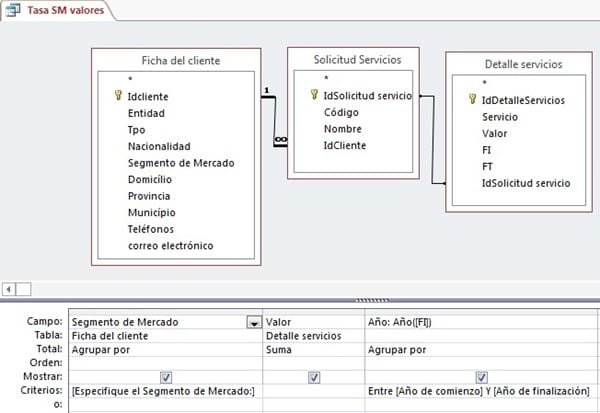Image resolution: width=600 pixels, height=413 pixels.
Task: Uncheck Mostrar for Segmento de Mercado column
Action: coord(166,377)
